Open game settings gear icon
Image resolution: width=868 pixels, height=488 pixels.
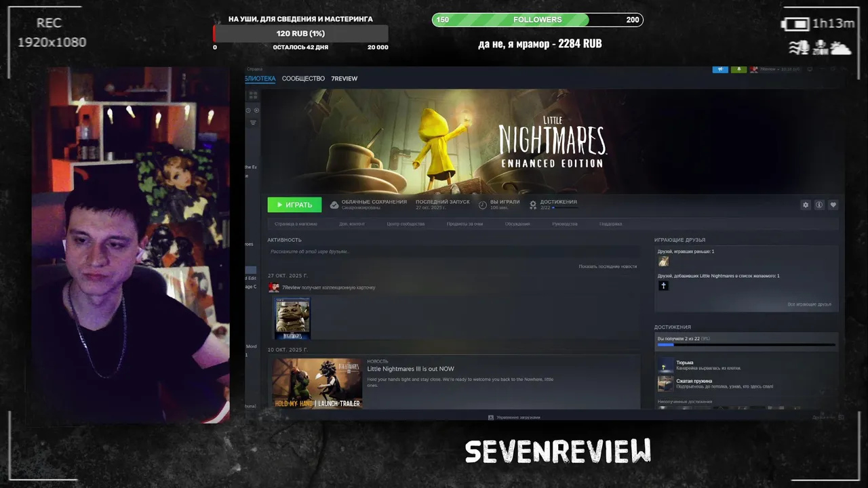coord(806,205)
